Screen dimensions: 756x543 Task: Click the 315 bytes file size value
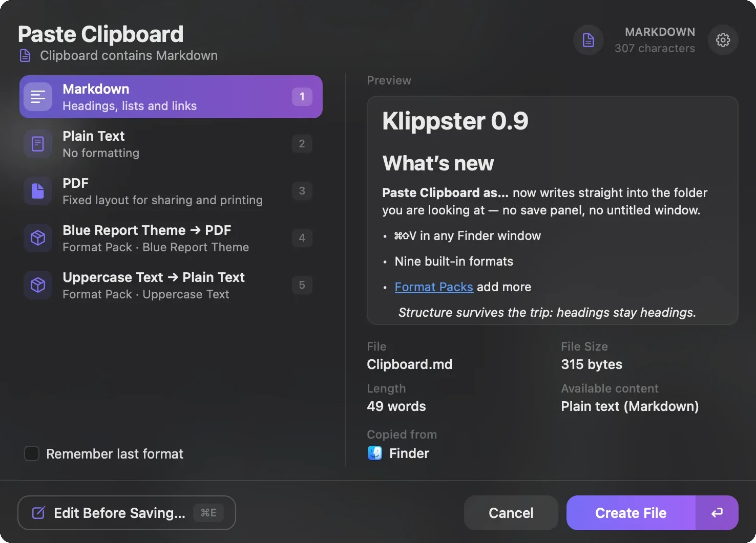coord(592,364)
